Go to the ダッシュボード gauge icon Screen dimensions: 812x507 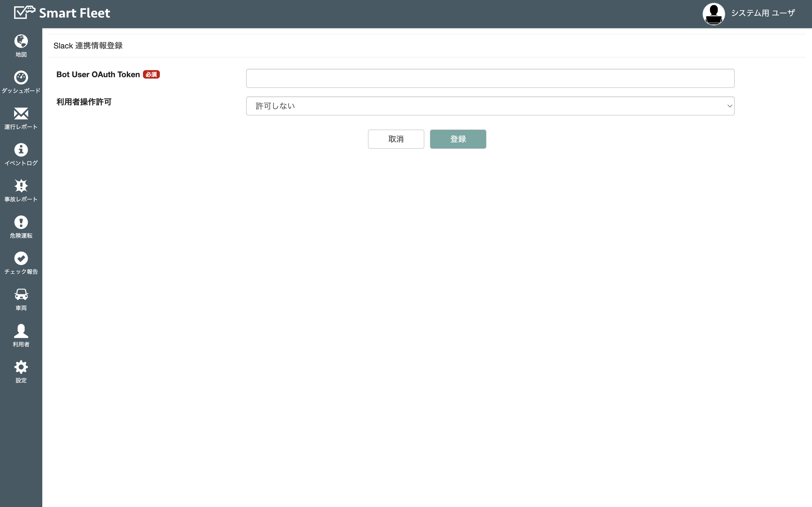click(21, 77)
